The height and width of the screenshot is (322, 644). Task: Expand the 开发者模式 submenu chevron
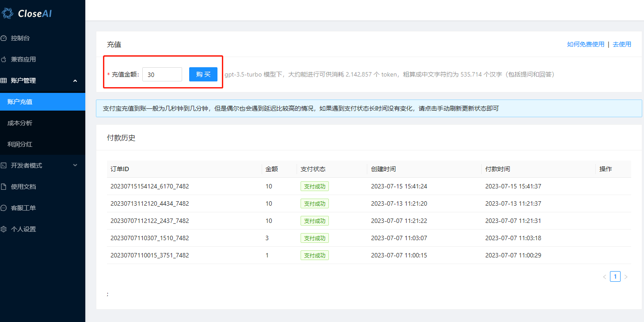click(75, 165)
